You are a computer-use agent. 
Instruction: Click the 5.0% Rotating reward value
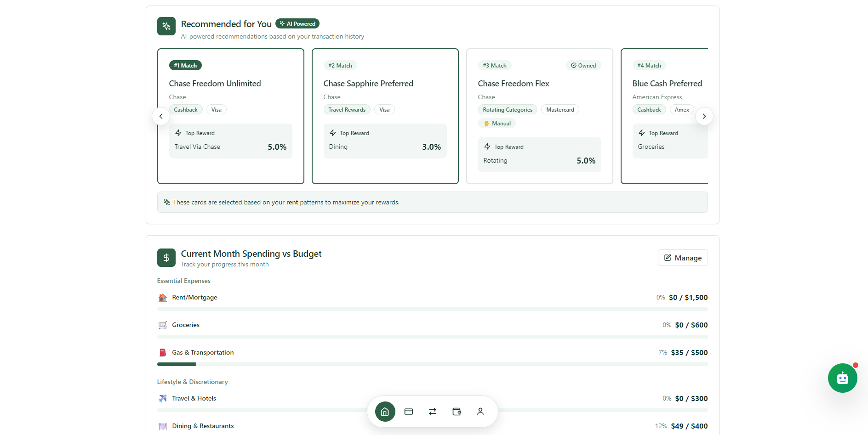point(586,160)
